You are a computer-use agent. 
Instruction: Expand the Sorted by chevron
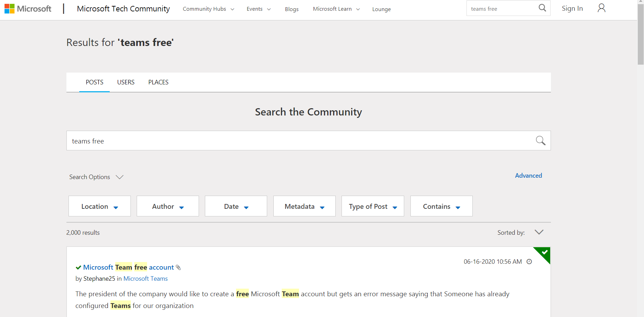539,232
